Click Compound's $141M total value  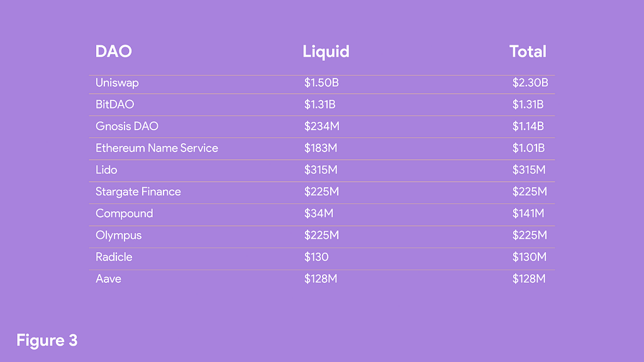click(x=528, y=214)
